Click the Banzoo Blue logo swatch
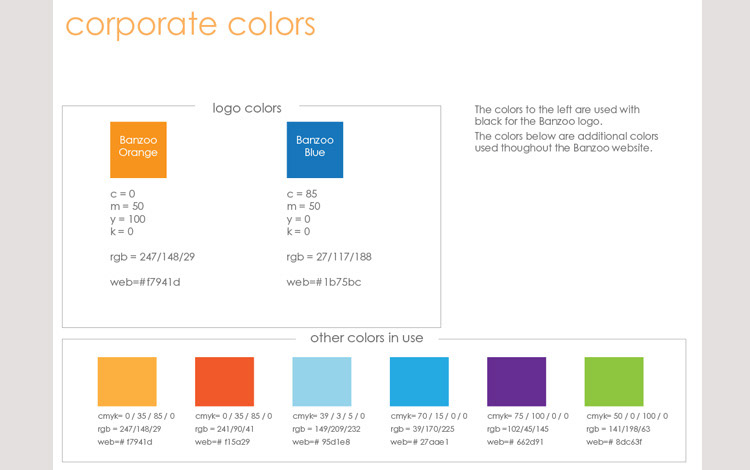The width and height of the screenshot is (750, 470). [314, 149]
